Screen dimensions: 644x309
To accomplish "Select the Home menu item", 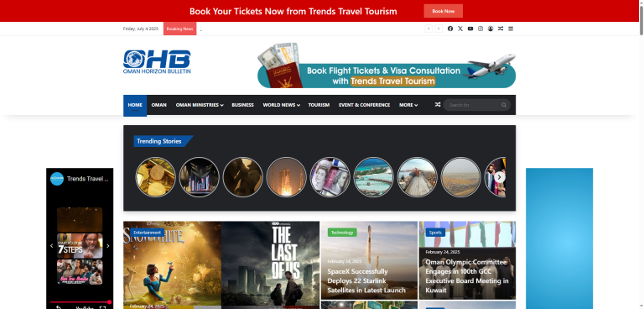I will pos(135,105).
